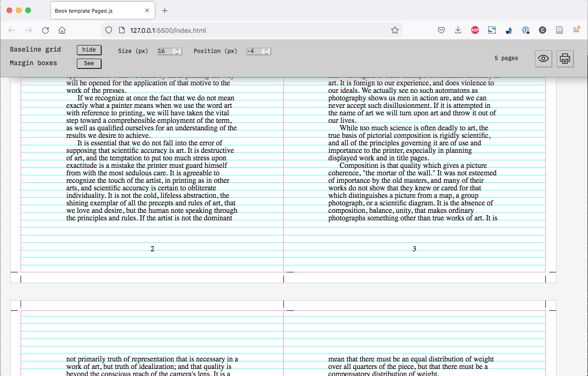Screen dimensions: 588x376
Task: Click the grey page extension icon
Action: (559, 30)
